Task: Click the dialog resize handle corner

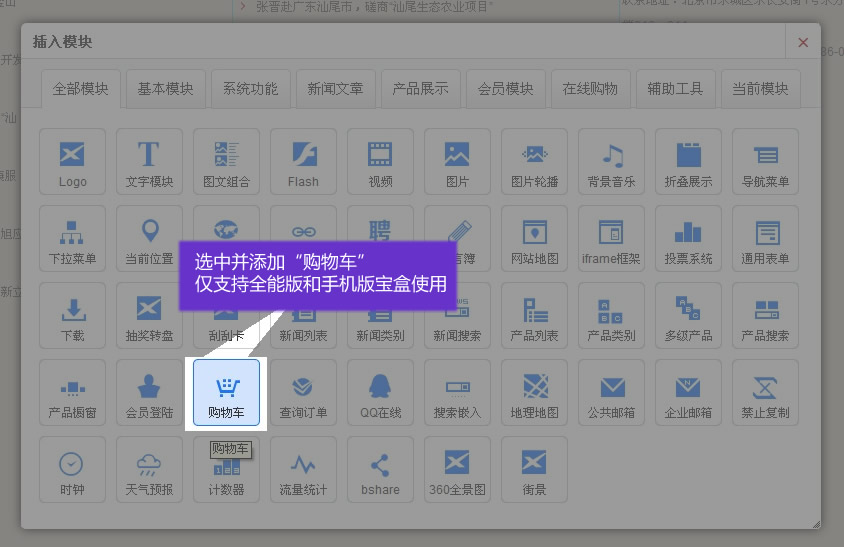Action: (815, 523)
